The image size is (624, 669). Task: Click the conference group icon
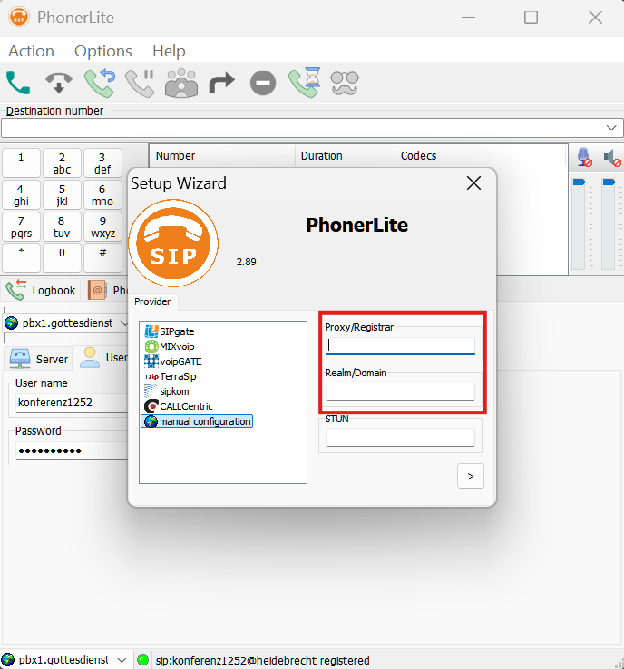(181, 83)
